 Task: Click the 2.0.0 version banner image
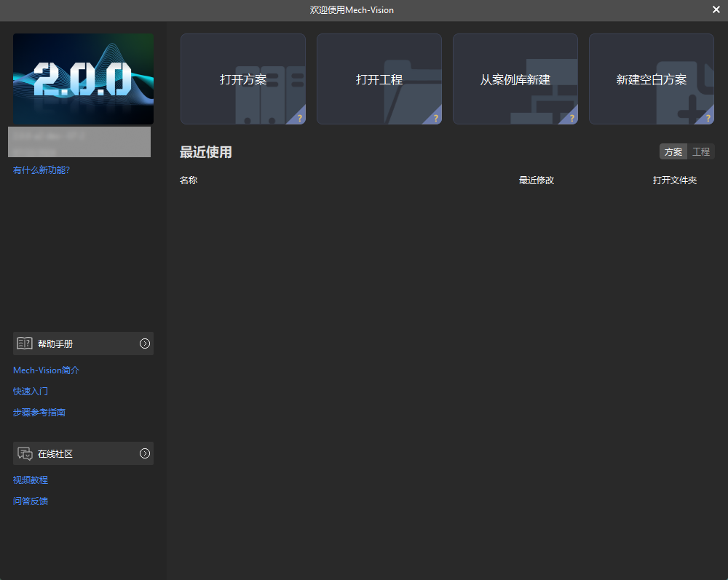pos(83,79)
